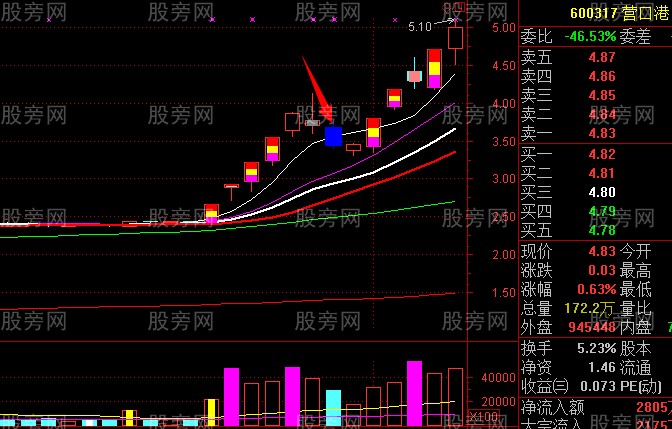Click the red arrow annotation on the chart

click(317, 88)
